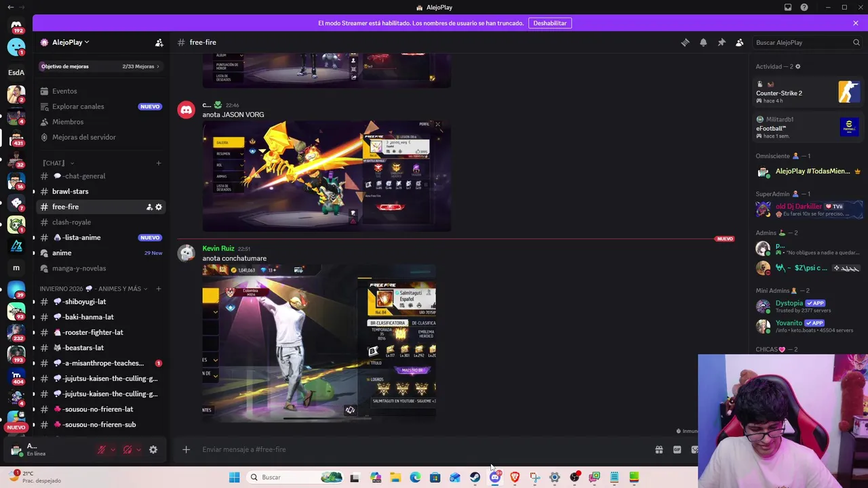Screen dimensions: 868x488
Task: Open clash-royale channel
Action: click(x=100, y=222)
